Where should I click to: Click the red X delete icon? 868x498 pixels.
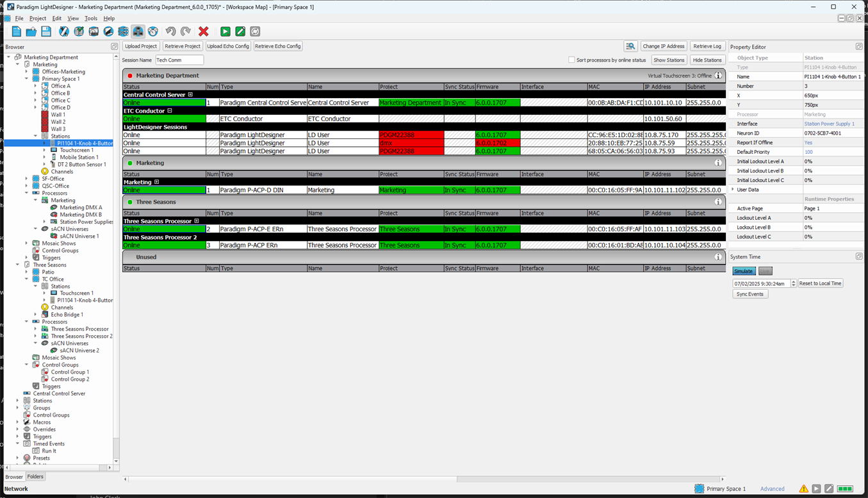tap(204, 31)
